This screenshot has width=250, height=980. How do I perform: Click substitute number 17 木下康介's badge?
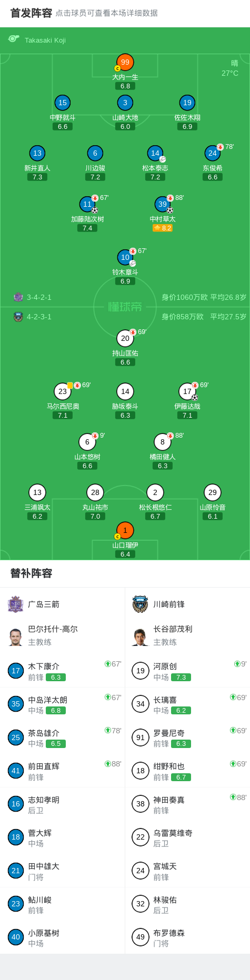[16, 671]
